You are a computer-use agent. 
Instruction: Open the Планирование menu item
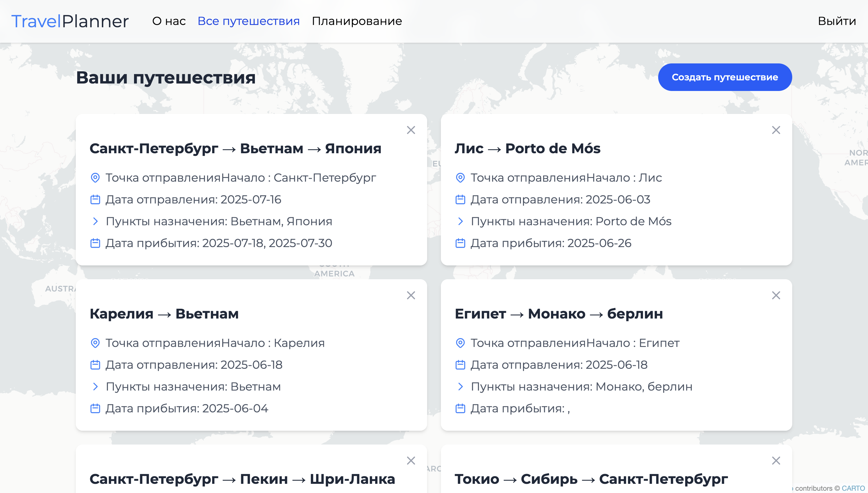point(357,21)
